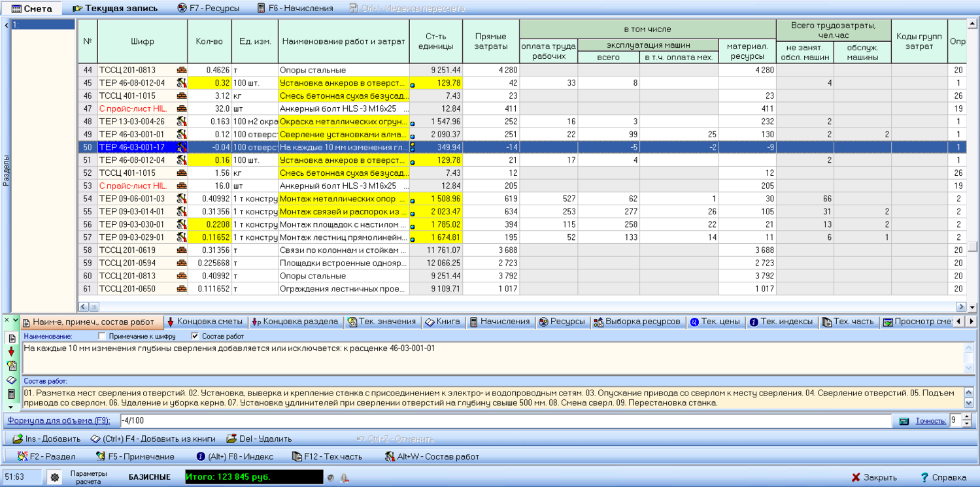Switch to the Концовка сметы tab
This screenshot has width=980, height=487.
(x=205, y=322)
